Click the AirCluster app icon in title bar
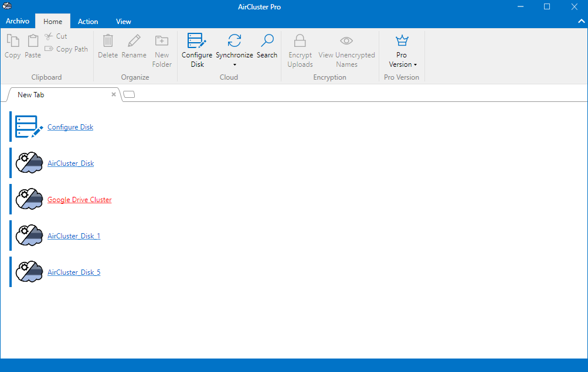The image size is (588, 372). click(7, 6)
